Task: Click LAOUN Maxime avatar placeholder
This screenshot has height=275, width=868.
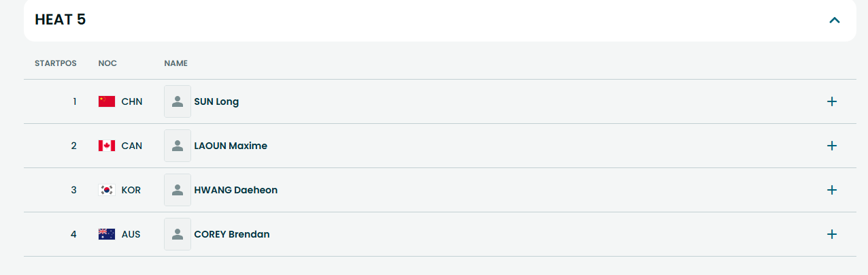Action: tap(178, 146)
